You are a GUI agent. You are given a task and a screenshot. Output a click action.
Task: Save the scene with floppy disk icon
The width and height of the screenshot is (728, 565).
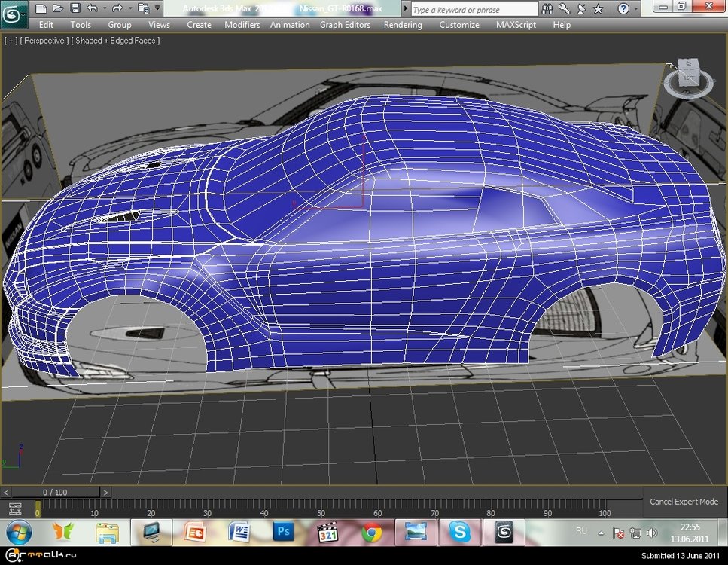(x=75, y=8)
